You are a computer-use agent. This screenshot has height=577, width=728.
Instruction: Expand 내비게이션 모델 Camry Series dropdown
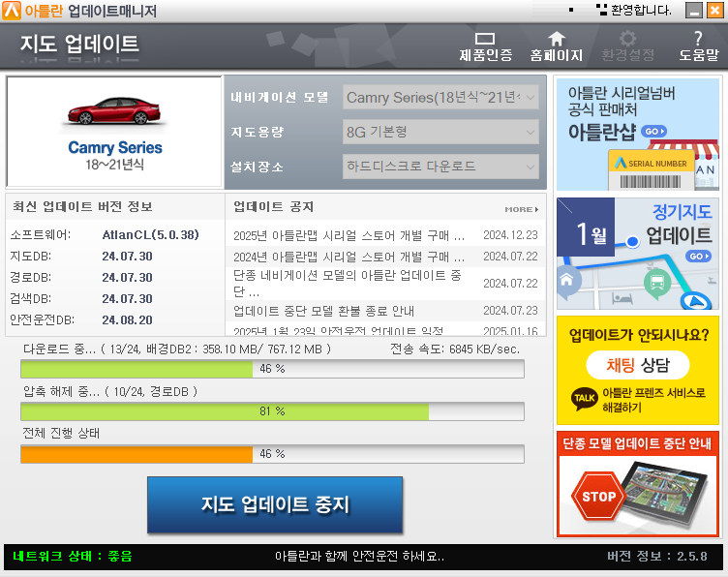[x=440, y=98]
